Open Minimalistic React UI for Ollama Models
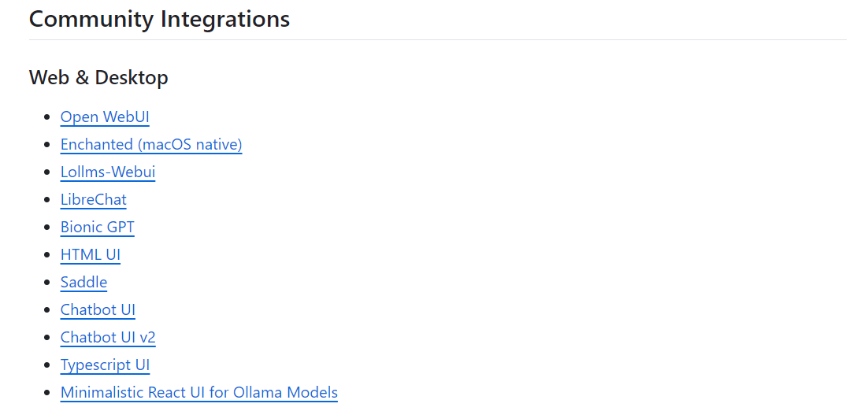This screenshot has width=868, height=411. pyautogui.click(x=198, y=393)
